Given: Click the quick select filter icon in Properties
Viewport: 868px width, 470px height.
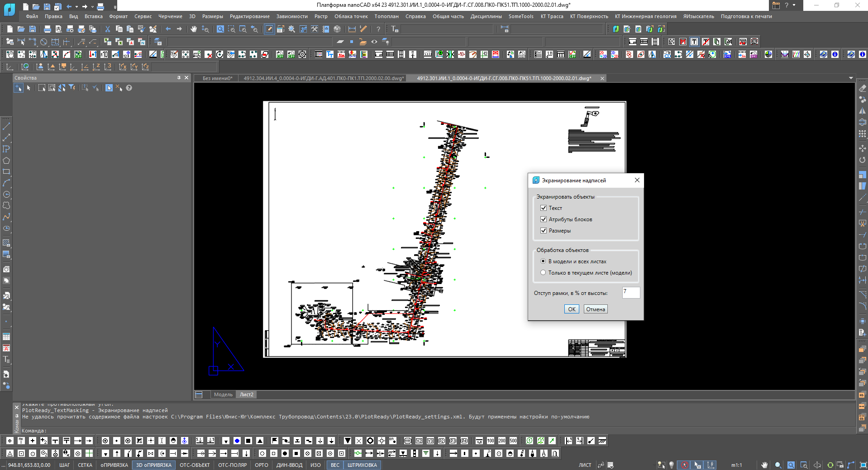Looking at the screenshot, I should 72,88.
